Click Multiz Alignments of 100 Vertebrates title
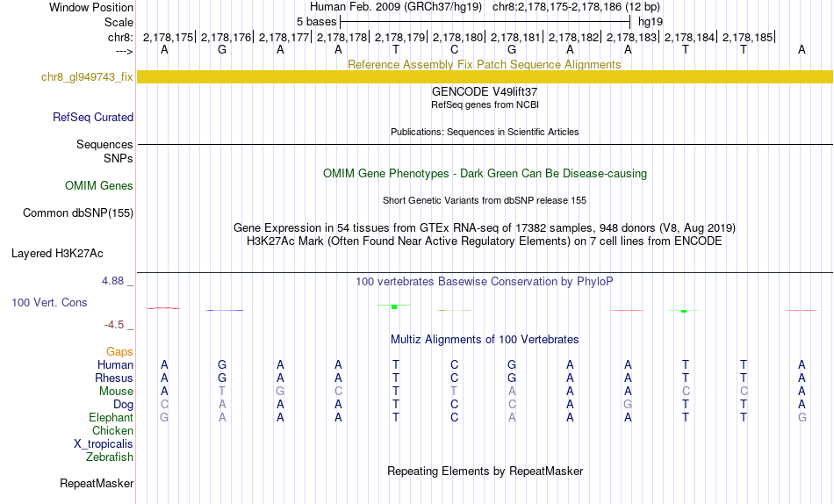Screen dimensions: 834x504 click(x=485, y=340)
